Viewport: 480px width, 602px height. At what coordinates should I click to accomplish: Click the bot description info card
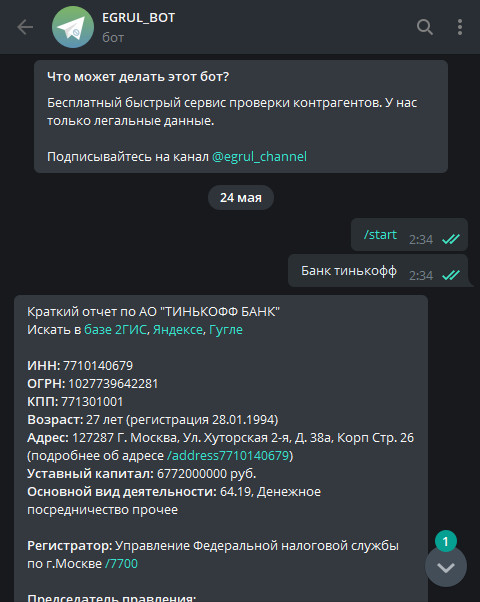(x=241, y=116)
